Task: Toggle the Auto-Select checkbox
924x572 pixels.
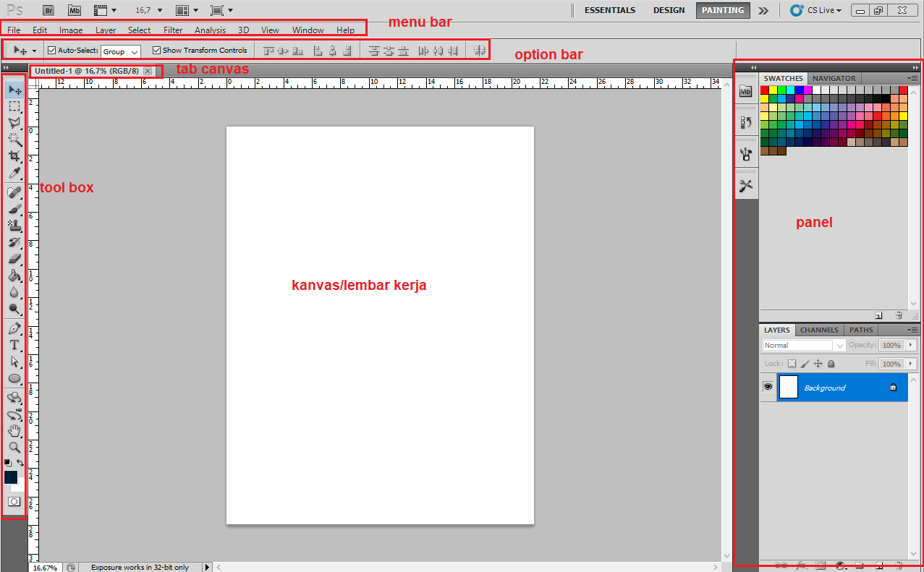Action: point(51,51)
